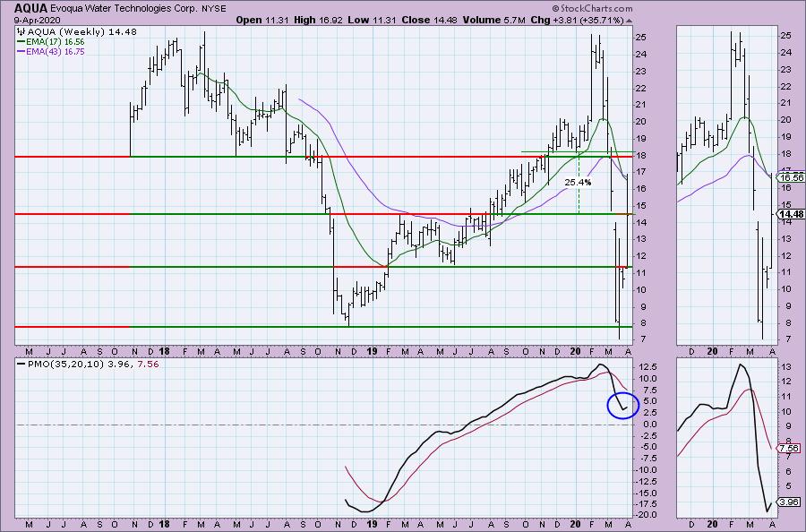Click the 3.96 PMO value tag on the zoom panel
Screen dimensions: 806x532
click(789, 502)
